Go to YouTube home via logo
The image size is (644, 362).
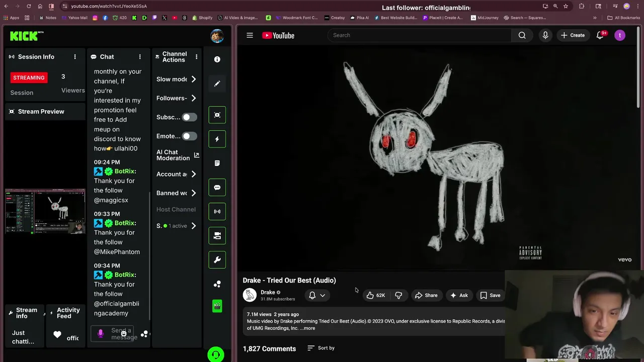tap(278, 35)
